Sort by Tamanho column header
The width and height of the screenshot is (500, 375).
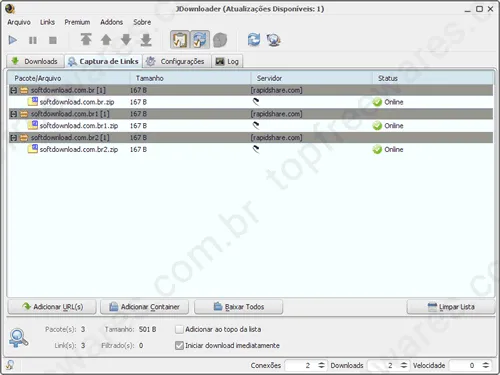(x=190, y=78)
